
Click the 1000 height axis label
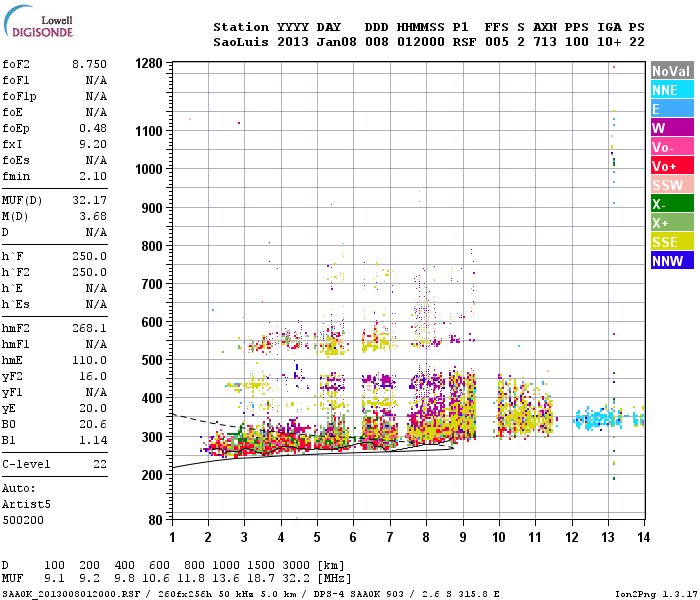click(149, 170)
